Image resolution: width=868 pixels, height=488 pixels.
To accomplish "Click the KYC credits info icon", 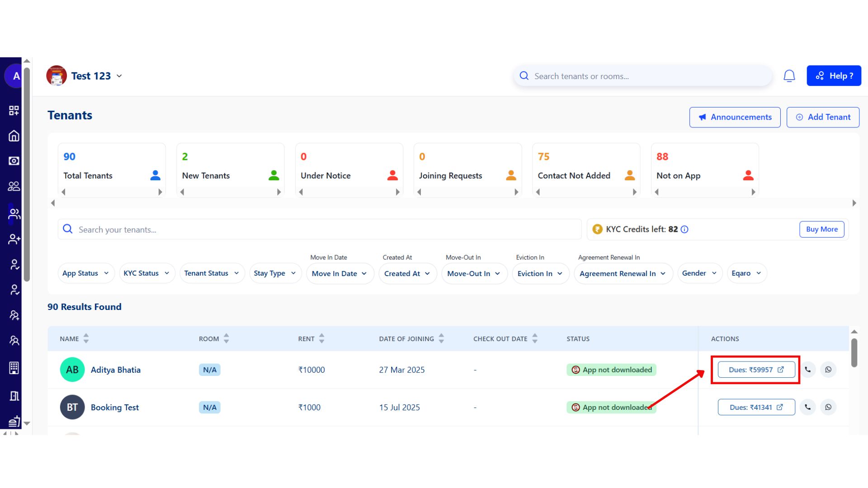I will (684, 230).
